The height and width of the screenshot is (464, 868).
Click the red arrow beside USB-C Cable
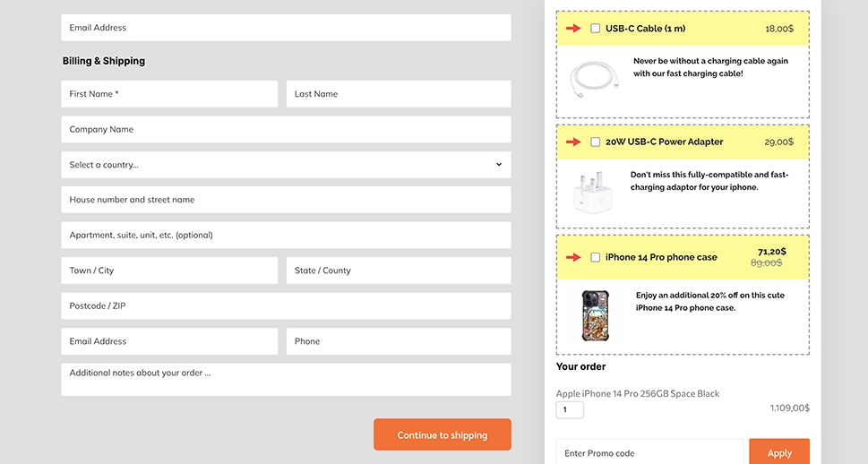pos(573,29)
